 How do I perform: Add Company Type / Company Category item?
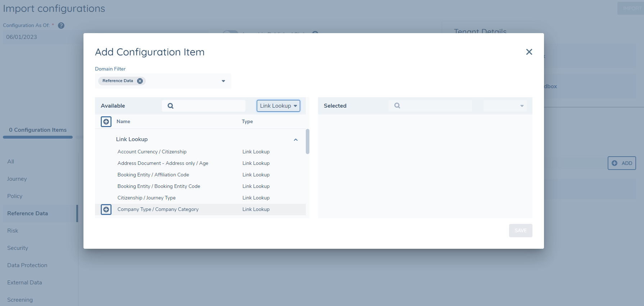(x=106, y=210)
